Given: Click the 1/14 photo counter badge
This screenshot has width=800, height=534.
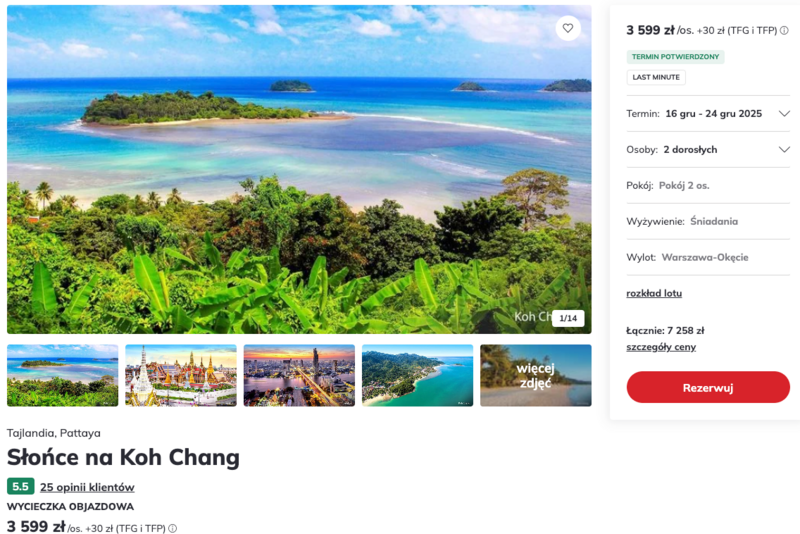Looking at the screenshot, I should [568, 318].
